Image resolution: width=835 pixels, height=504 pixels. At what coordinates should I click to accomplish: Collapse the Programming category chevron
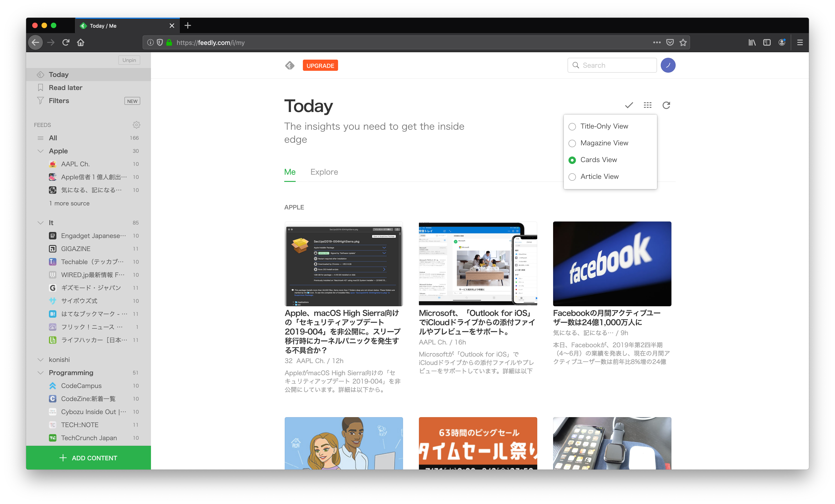pyautogui.click(x=40, y=373)
